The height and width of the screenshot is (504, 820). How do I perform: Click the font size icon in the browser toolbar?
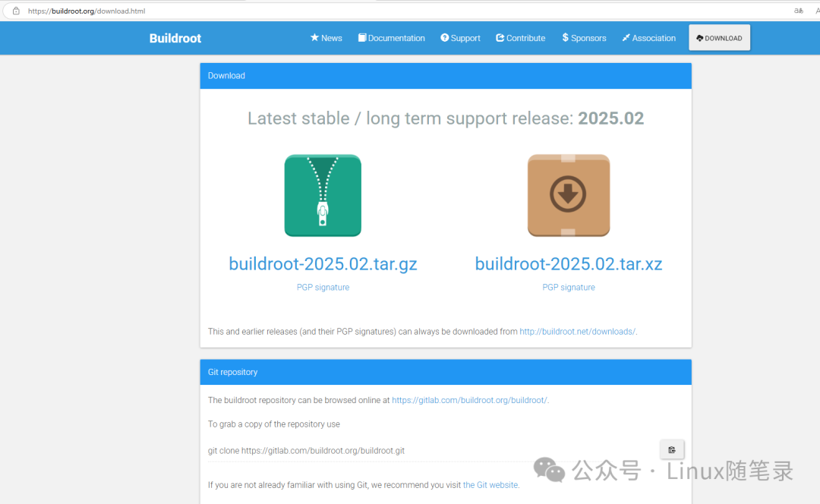tap(798, 11)
